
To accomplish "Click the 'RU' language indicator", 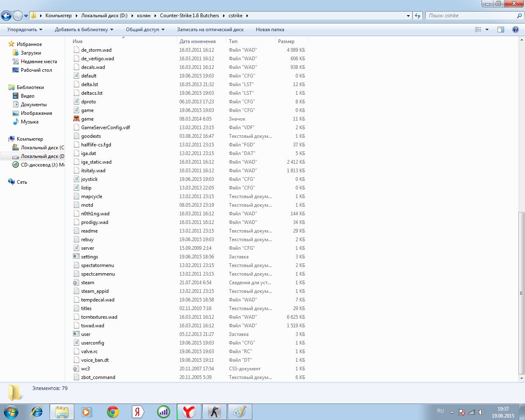I will click(x=441, y=411).
